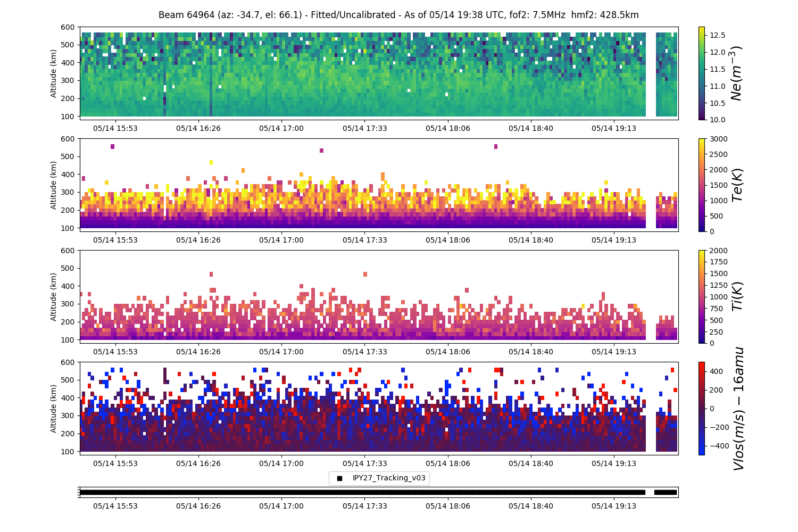Image resolution: width=798 pixels, height=532 pixels.
Task: Click the Te(K) colorbar label
Action: [x=737, y=185]
